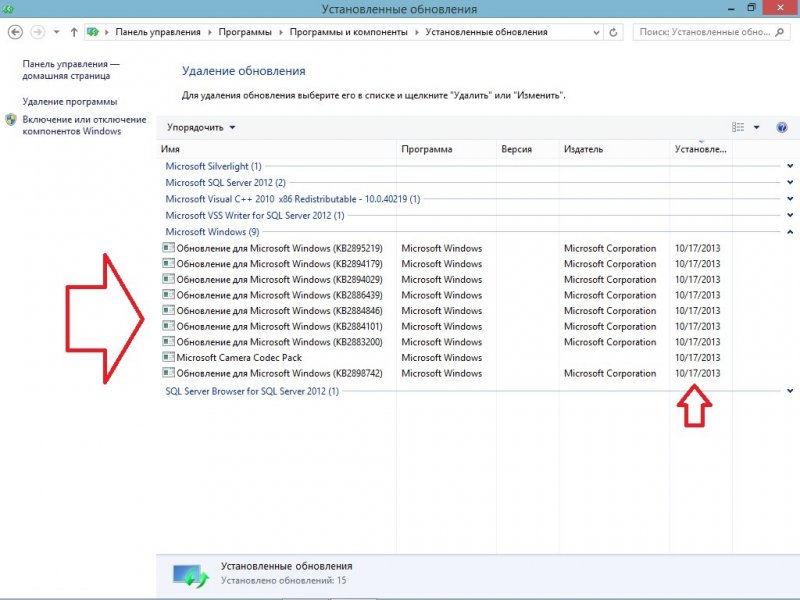Screen dimensions: 800x600
Task: Sort by the Имя column header
Action: 276,149
